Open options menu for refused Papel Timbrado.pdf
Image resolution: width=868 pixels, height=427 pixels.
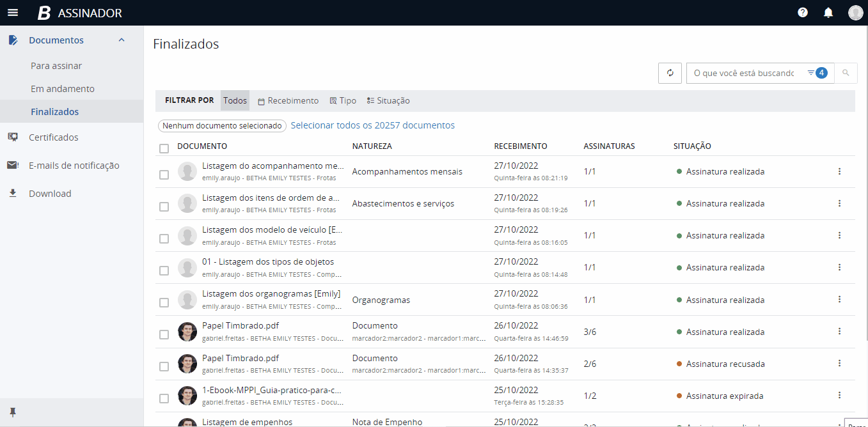[x=839, y=363]
